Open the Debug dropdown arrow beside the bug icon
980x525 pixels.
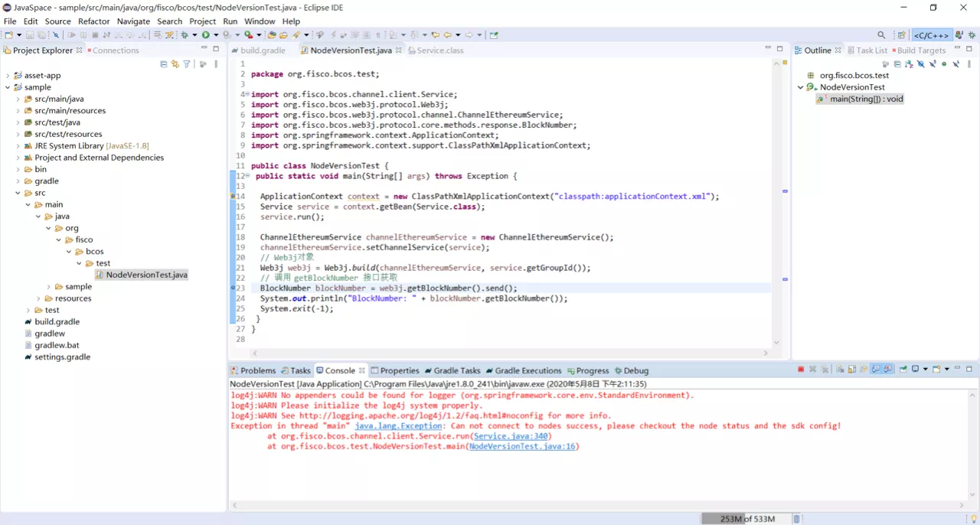point(194,35)
